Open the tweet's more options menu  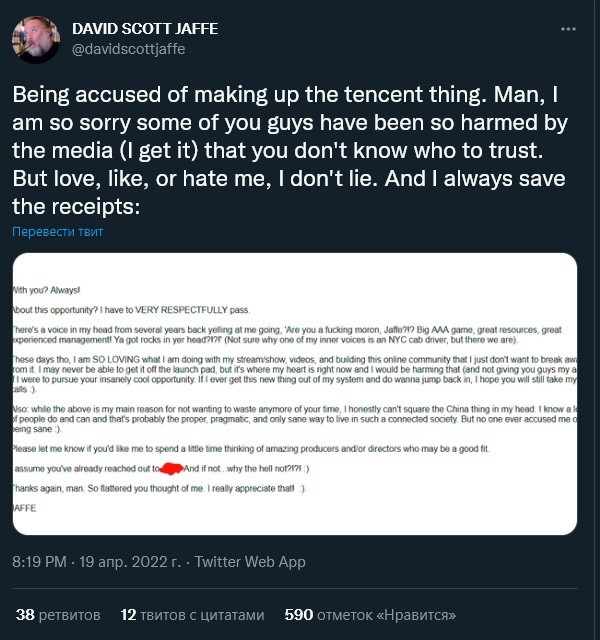coord(568,30)
